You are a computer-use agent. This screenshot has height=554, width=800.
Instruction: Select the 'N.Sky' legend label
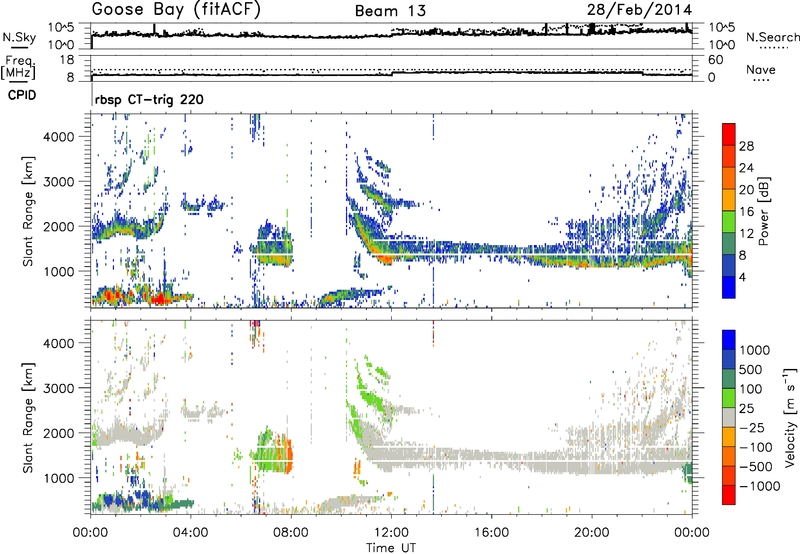[x=19, y=37]
